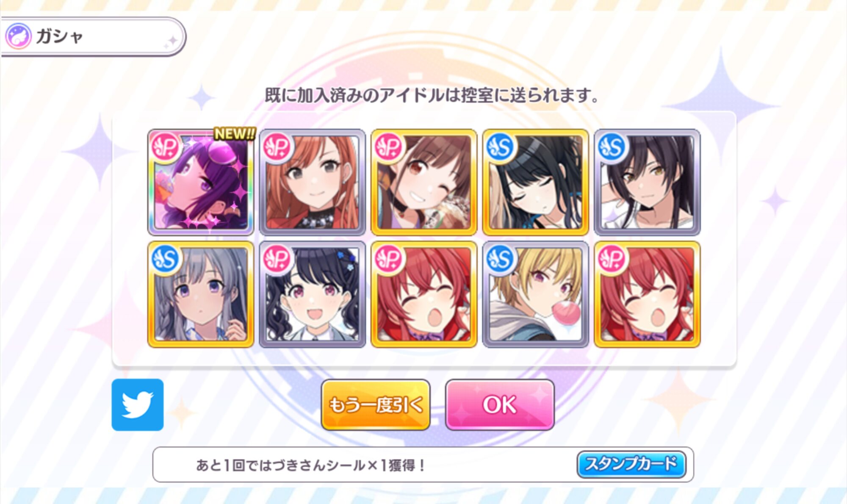Click the S badge on the bubblegum card

pos(501,259)
